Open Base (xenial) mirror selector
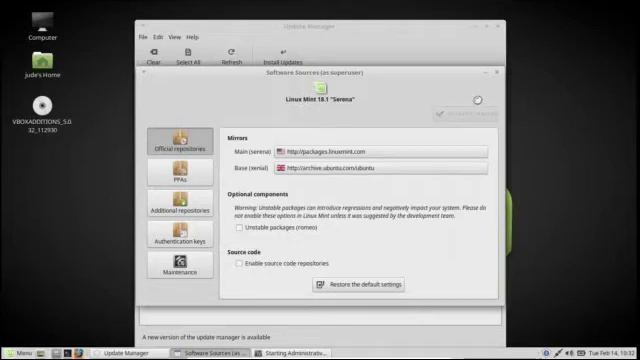 [381, 168]
